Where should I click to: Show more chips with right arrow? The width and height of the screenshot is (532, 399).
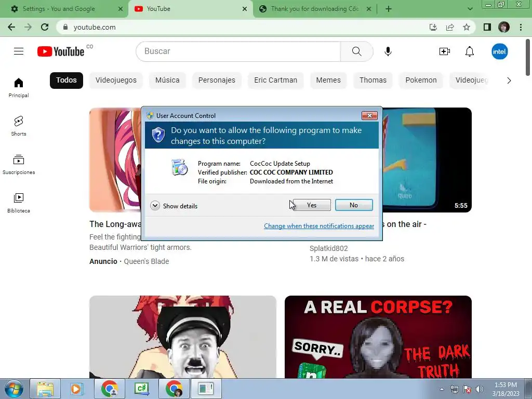coord(509,81)
